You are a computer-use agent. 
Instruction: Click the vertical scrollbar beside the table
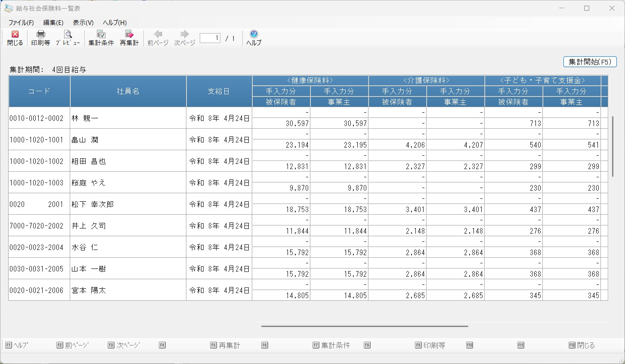(x=613, y=146)
